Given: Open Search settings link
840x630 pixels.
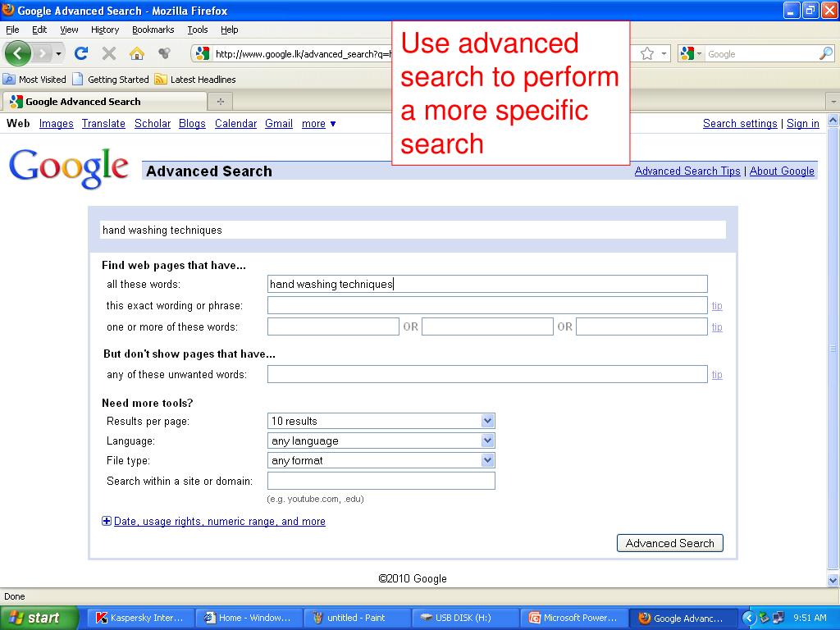Looking at the screenshot, I should [740, 124].
